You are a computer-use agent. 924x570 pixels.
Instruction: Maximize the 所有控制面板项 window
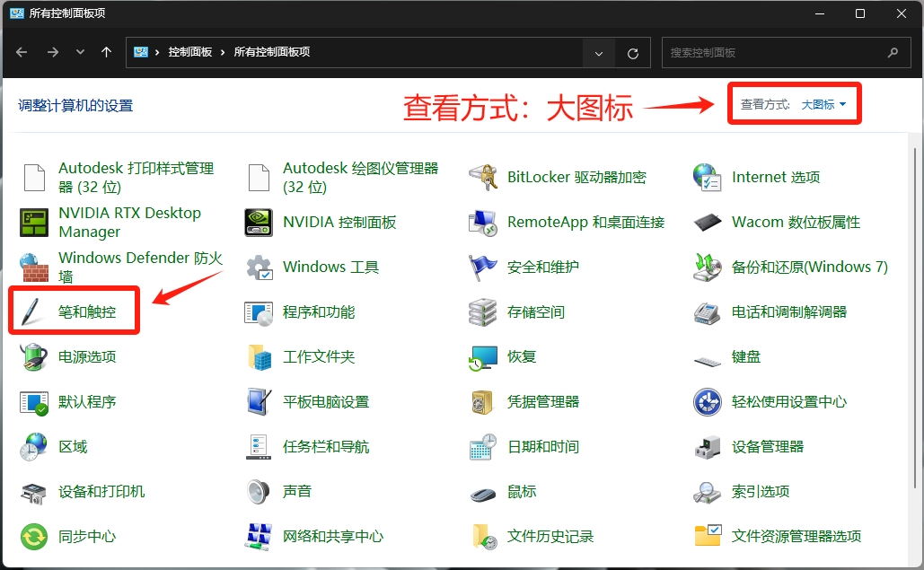pyautogui.click(x=860, y=13)
